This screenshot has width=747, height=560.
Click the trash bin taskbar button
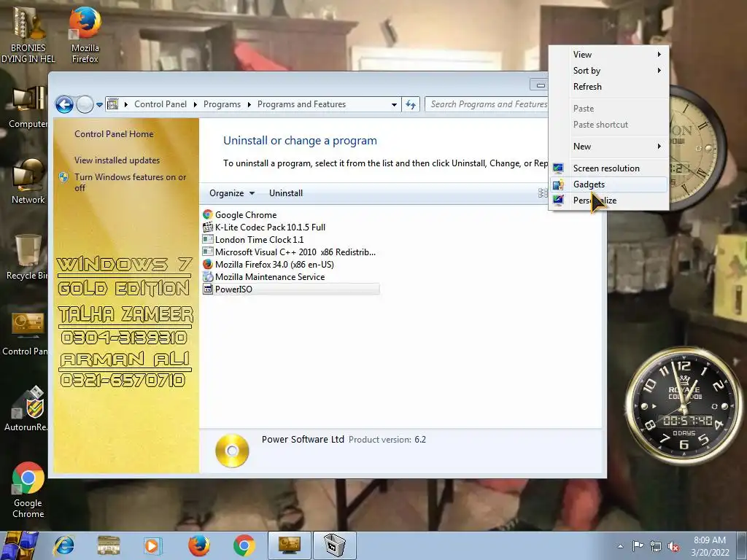(334, 545)
